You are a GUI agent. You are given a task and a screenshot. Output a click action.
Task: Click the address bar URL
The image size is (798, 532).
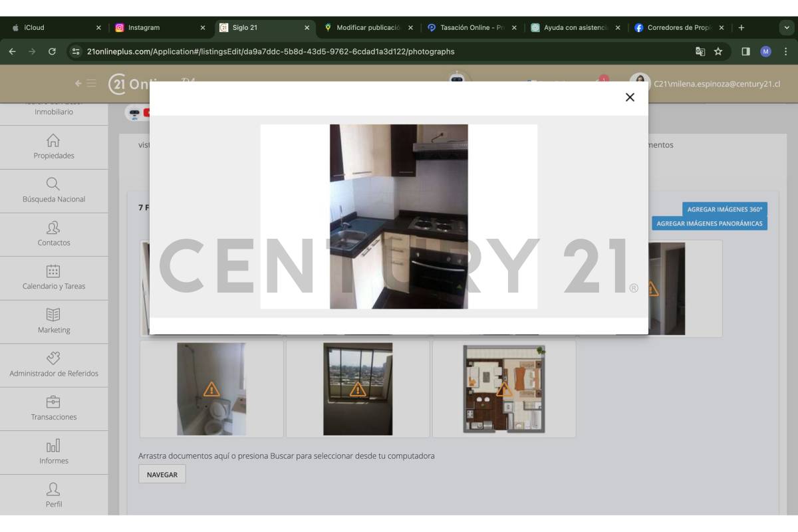tap(271, 51)
